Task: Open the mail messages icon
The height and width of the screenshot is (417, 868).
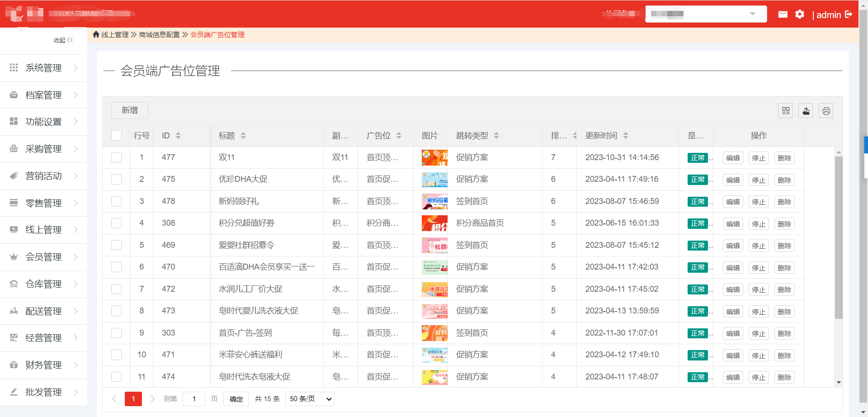Action: pyautogui.click(x=783, y=14)
